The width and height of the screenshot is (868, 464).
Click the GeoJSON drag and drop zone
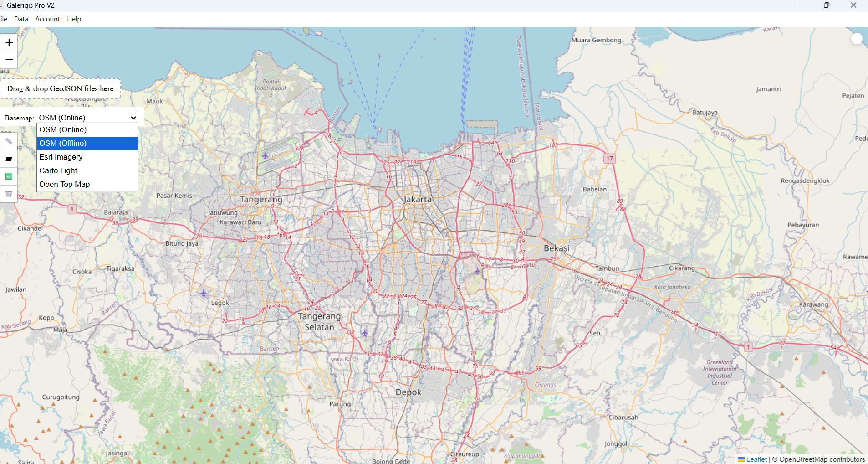(61, 88)
